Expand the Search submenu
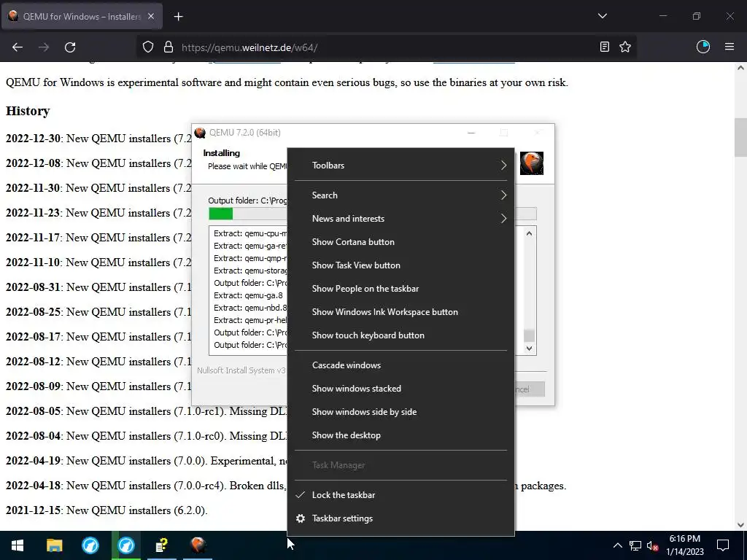 click(x=400, y=195)
